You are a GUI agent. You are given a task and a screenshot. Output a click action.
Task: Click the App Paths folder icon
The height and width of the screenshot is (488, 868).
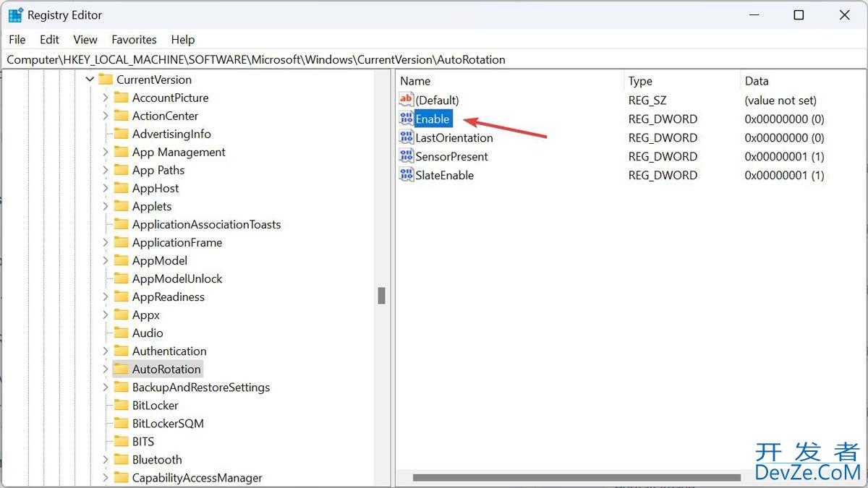(x=121, y=170)
